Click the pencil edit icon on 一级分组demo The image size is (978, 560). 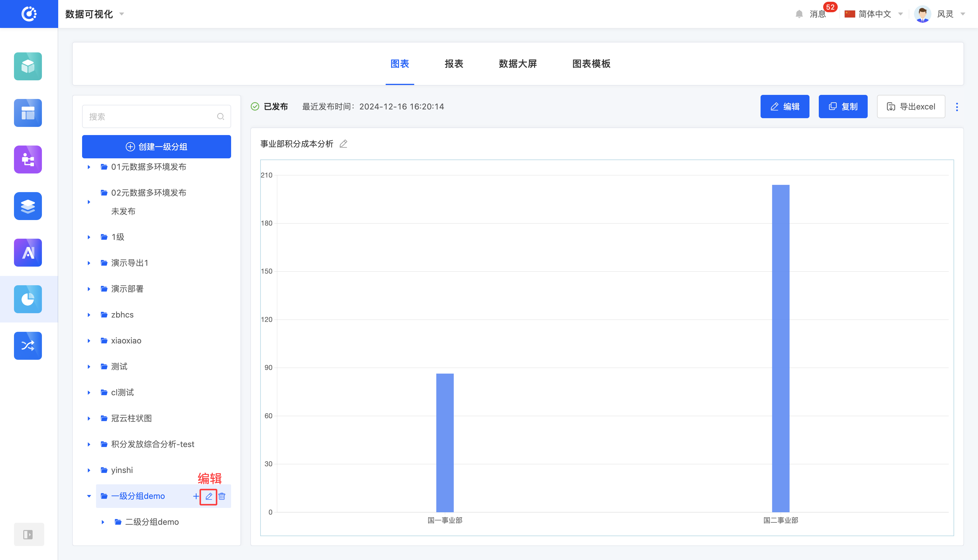click(208, 496)
